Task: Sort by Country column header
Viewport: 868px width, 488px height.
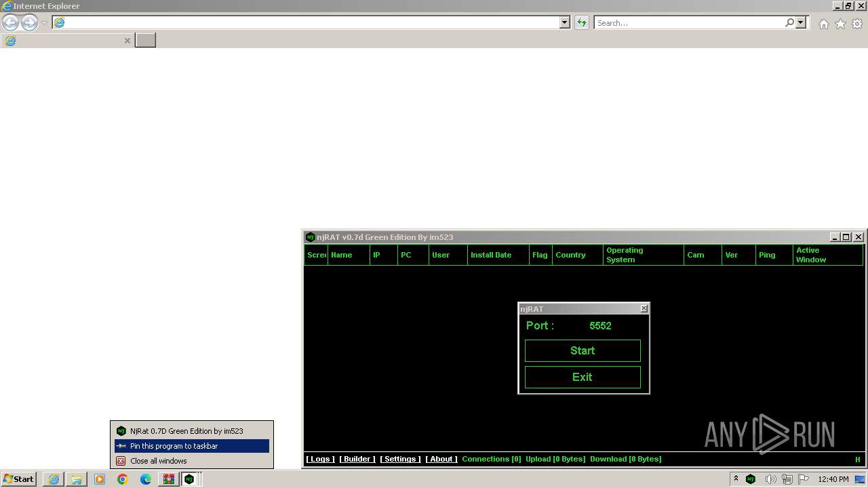Action: point(578,255)
